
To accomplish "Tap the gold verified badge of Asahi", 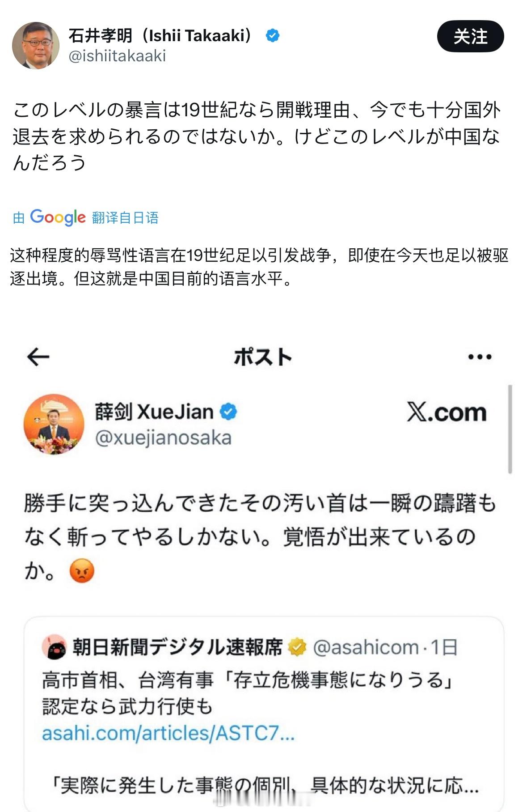I will coord(297,647).
